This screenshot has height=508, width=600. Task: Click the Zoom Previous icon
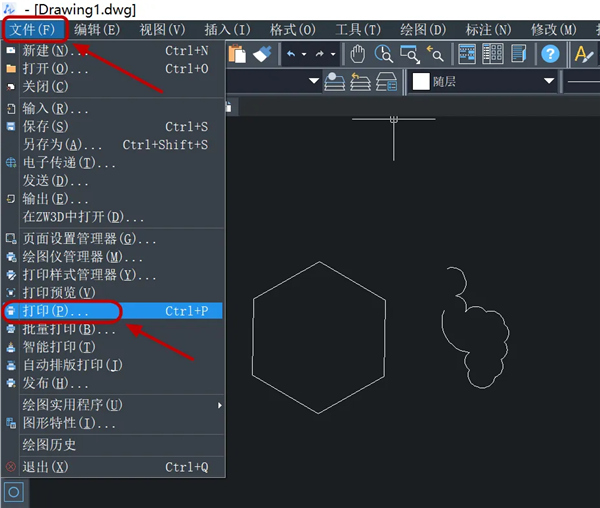coord(435,54)
